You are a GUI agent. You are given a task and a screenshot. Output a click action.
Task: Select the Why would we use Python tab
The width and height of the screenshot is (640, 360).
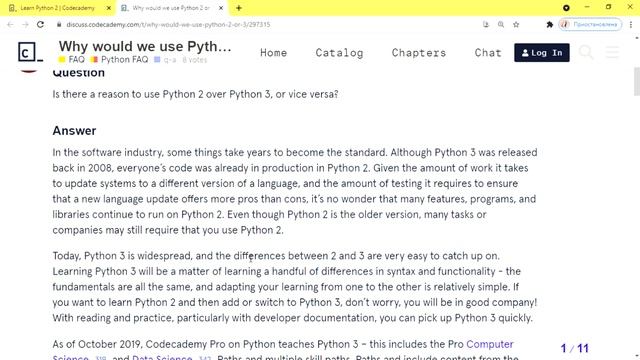(x=171, y=8)
